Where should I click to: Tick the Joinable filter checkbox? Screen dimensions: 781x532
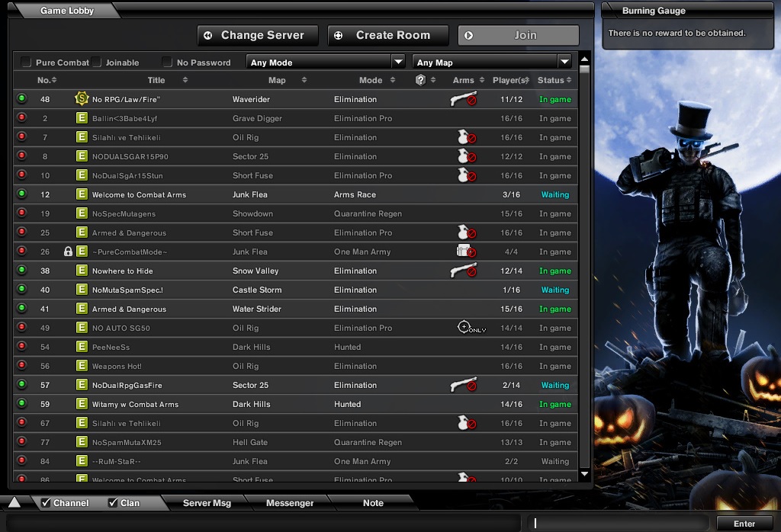(97, 62)
